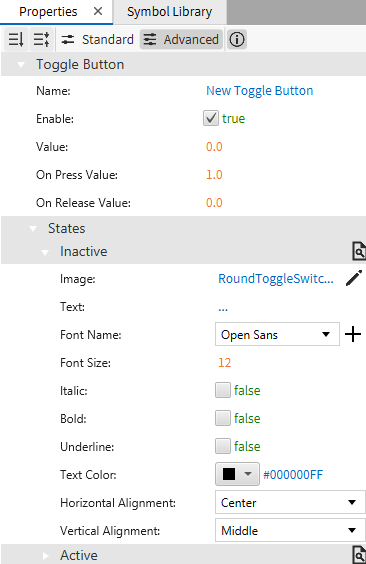Collapse the Toggle Button section
366x564 pixels.
point(21,65)
